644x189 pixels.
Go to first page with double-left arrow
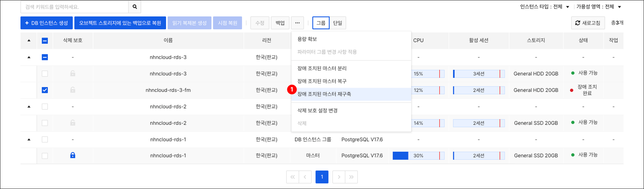click(293, 177)
